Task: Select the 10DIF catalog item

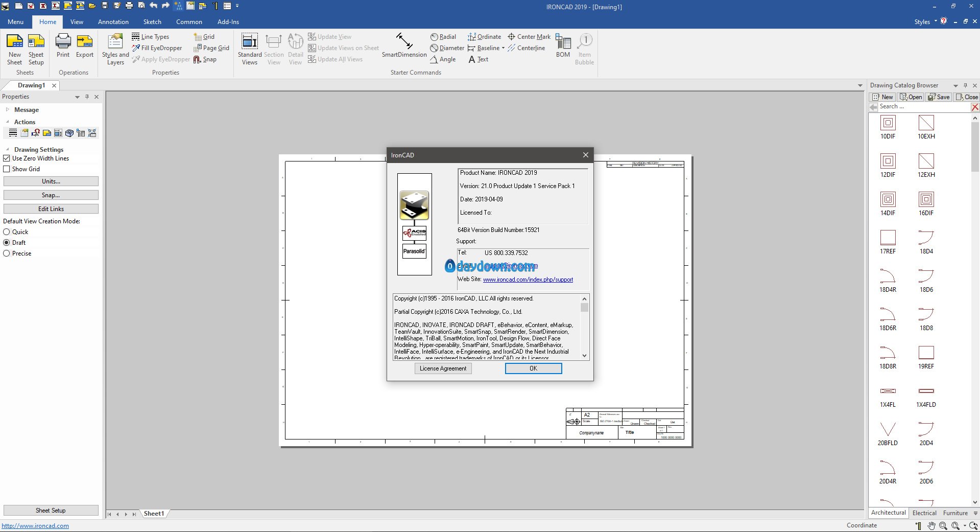Action: 888,127
